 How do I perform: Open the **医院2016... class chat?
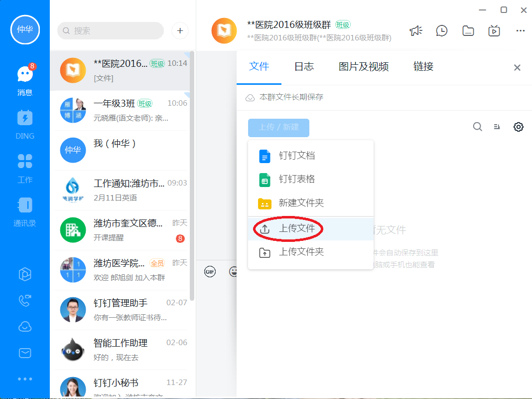click(120, 71)
